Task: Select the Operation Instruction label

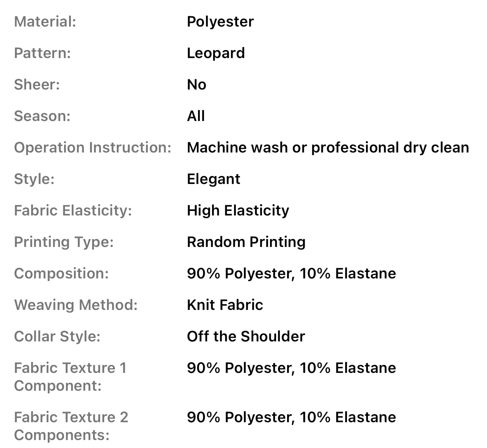Action: [x=93, y=148]
